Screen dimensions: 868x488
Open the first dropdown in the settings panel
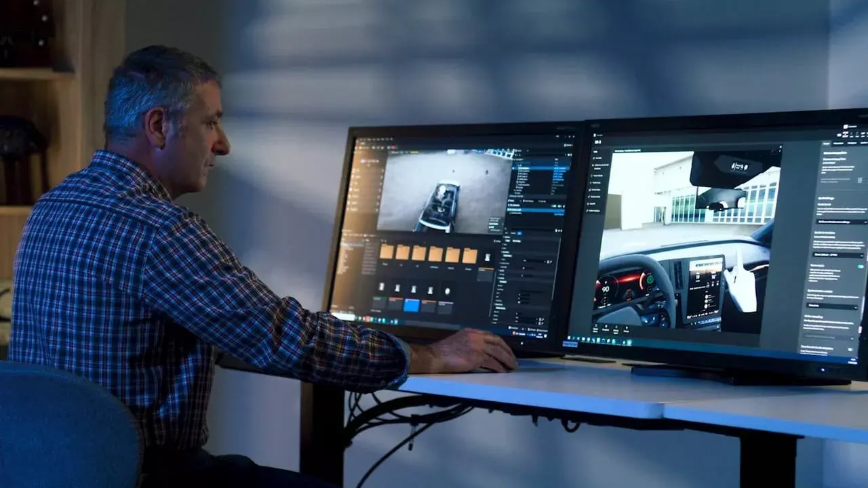[x=842, y=221]
